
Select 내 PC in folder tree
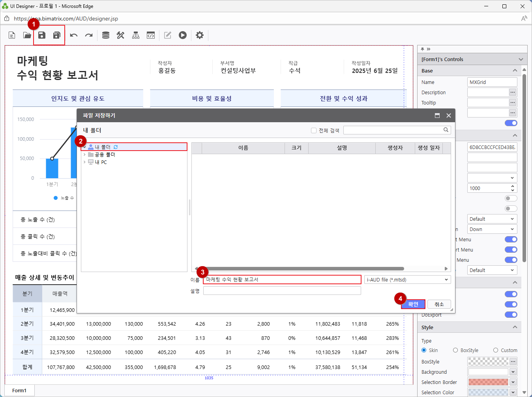(101, 162)
